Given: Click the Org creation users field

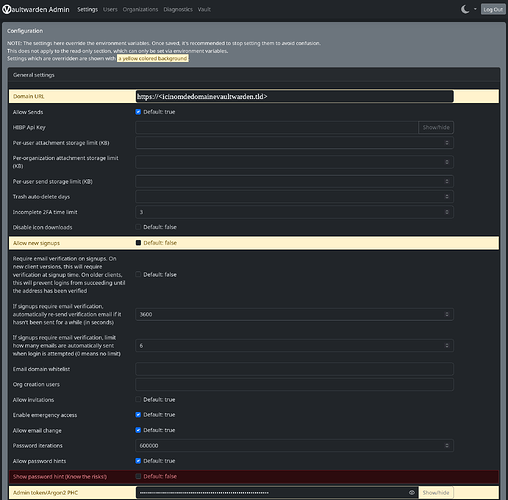Looking at the screenshot, I should tap(295, 384).
